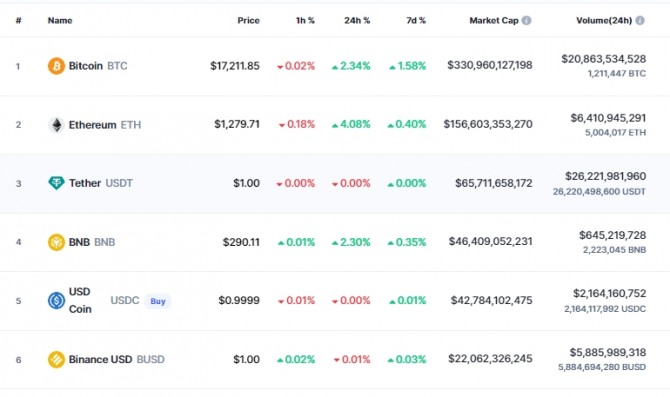Image resolution: width=670 pixels, height=397 pixels.
Task: Open the Binance USD name link
Action: [100, 359]
